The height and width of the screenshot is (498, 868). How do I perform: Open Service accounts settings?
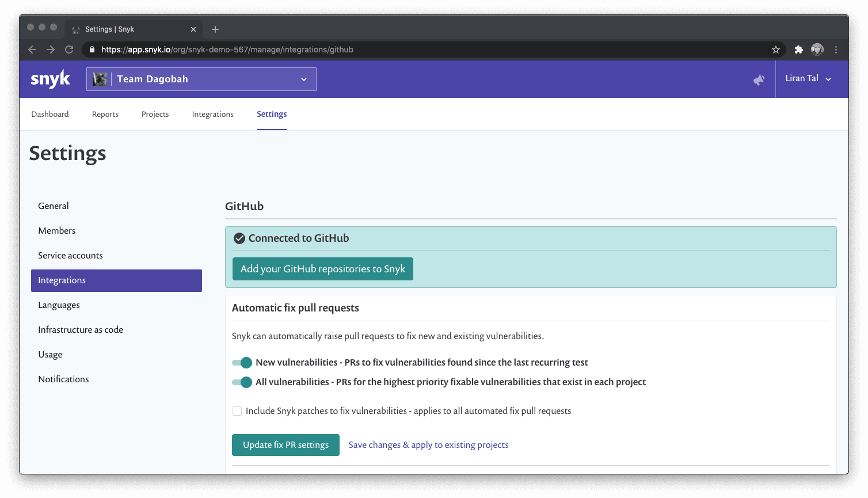click(116, 256)
